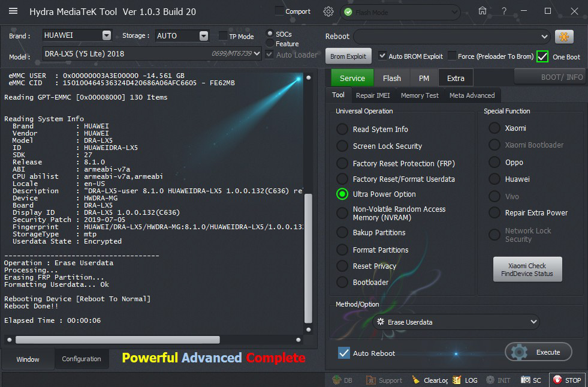This screenshot has height=387, width=588.
Task: Select Xiaomi special function
Action: (x=494, y=128)
